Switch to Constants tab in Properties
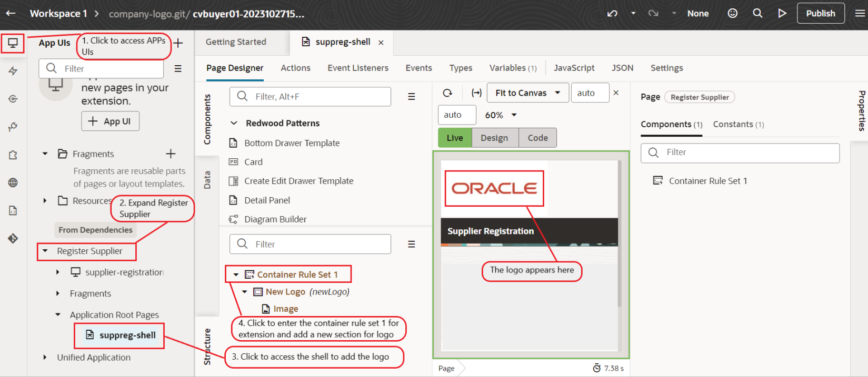 click(x=739, y=124)
